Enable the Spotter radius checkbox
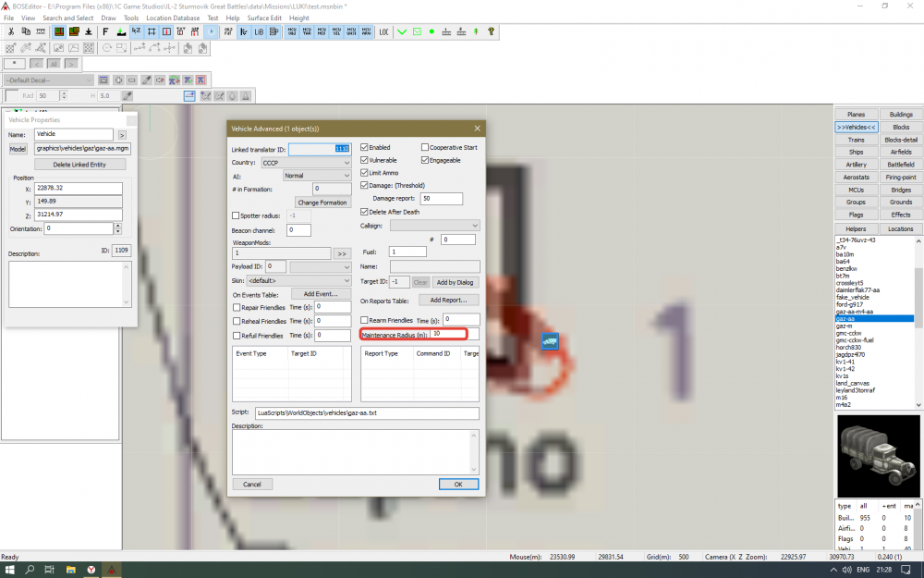This screenshot has height=578, width=924. 236,215
